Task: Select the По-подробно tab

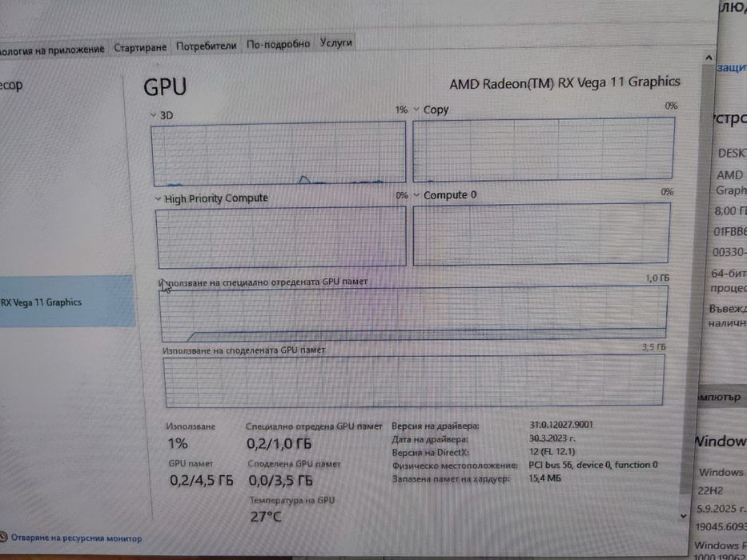Action: (278, 44)
